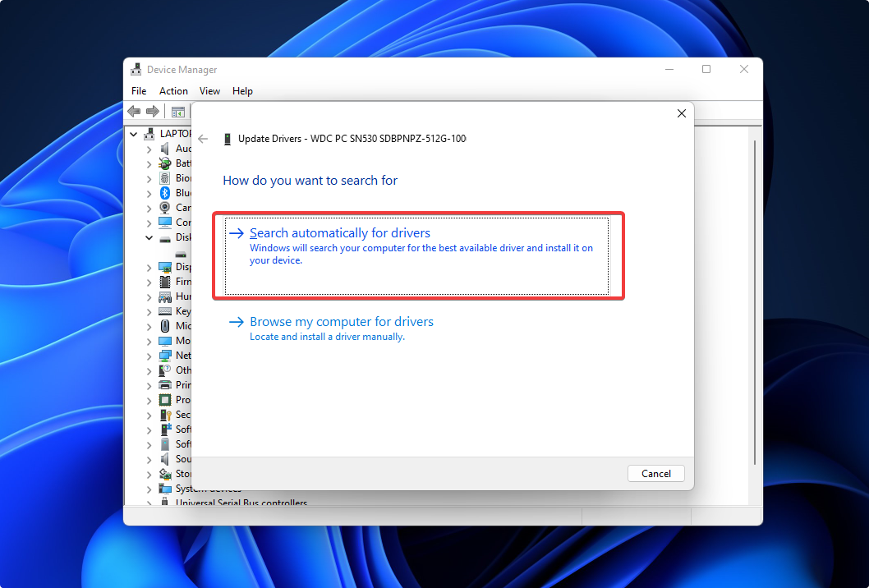The width and height of the screenshot is (869, 588).
Task: Select the Display adapters icon in tree
Action: point(164,267)
